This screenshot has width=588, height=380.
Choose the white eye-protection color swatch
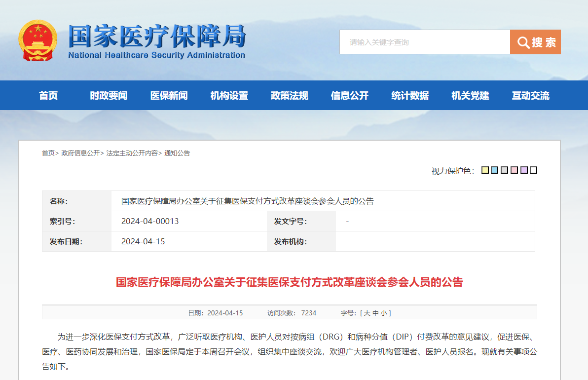point(534,170)
